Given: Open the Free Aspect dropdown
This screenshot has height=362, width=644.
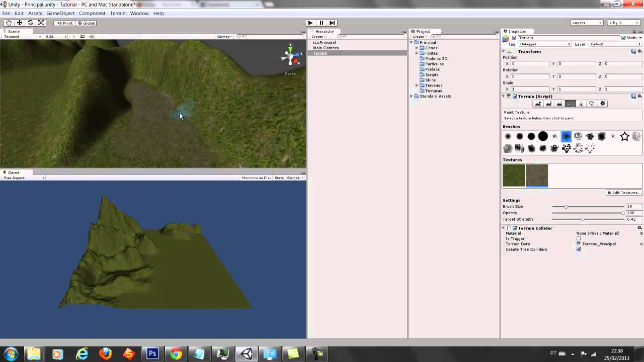Looking at the screenshot, I should coord(23,177).
